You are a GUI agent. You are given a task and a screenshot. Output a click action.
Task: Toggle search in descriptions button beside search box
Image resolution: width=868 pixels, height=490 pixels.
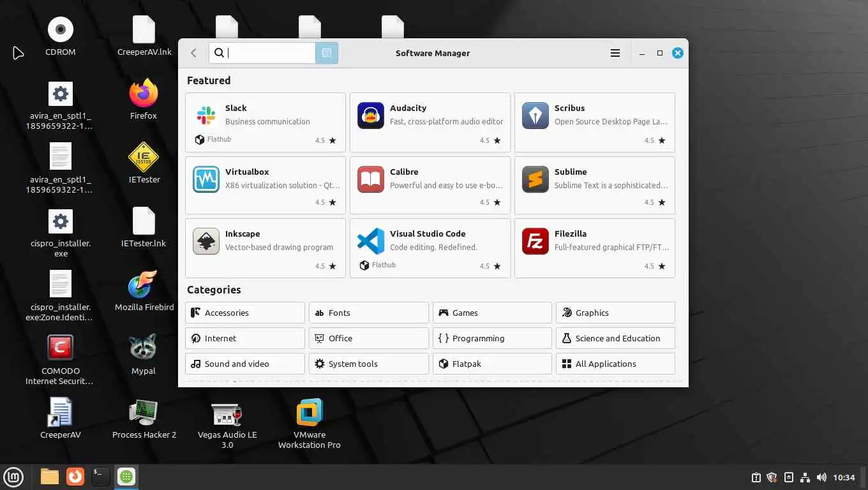[x=326, y=53]
